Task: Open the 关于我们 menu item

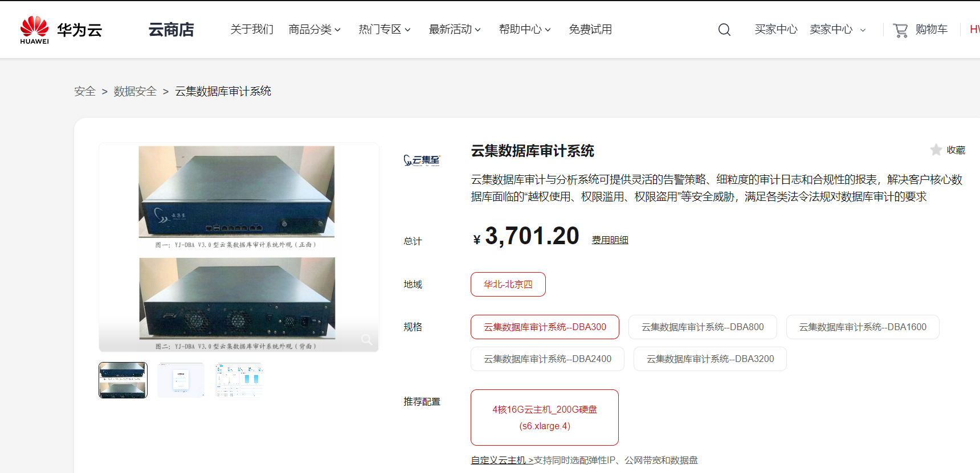Action: tap(252, 30)
